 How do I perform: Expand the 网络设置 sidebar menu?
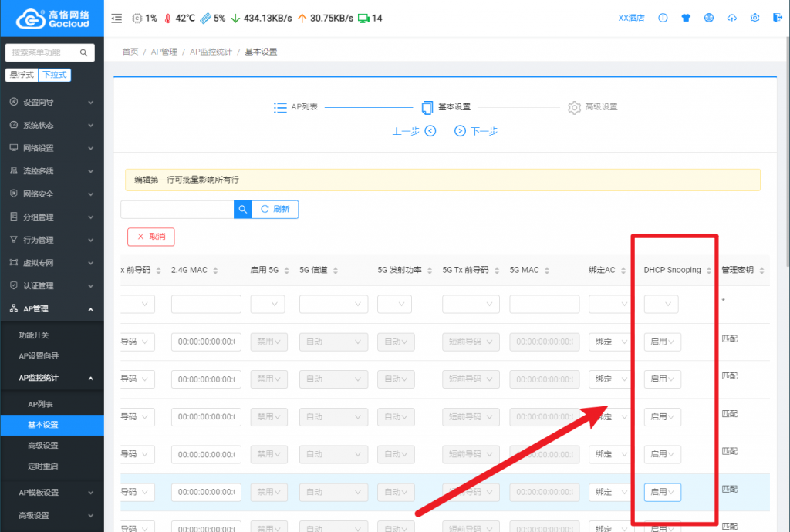[52, 148]
